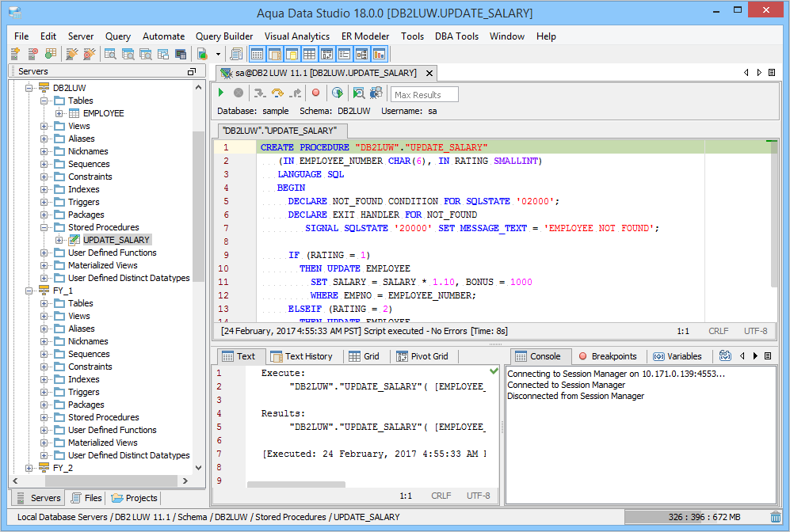Click the garbage collection trash icon
The width and height of the screenshot is (790, 532).
775,517
